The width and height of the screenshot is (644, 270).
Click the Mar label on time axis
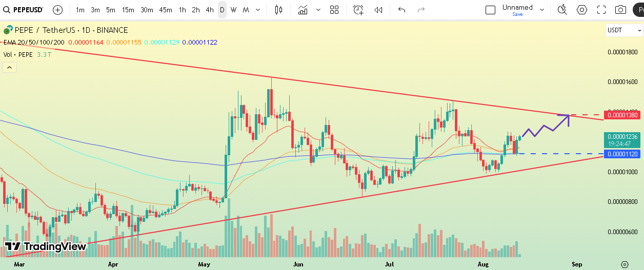(x=19, y=264)
